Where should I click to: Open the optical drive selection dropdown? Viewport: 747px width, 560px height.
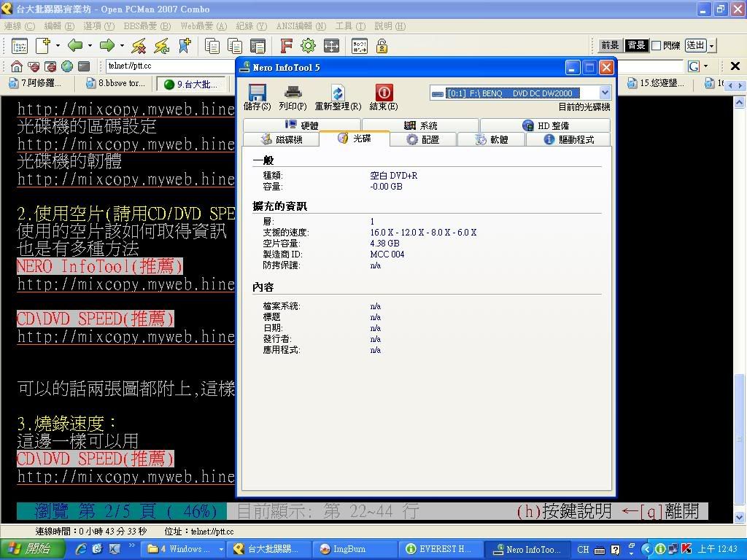click(605, 93)
